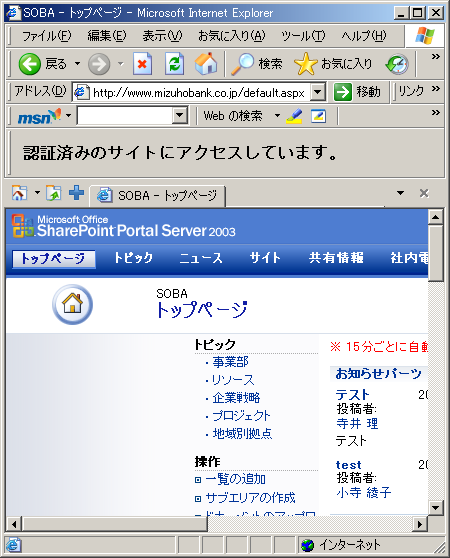Image resolution: width=450 pixels, height=558 pixels.
Task: Open the サイト navigation tab
Action: tap(265, 258)
